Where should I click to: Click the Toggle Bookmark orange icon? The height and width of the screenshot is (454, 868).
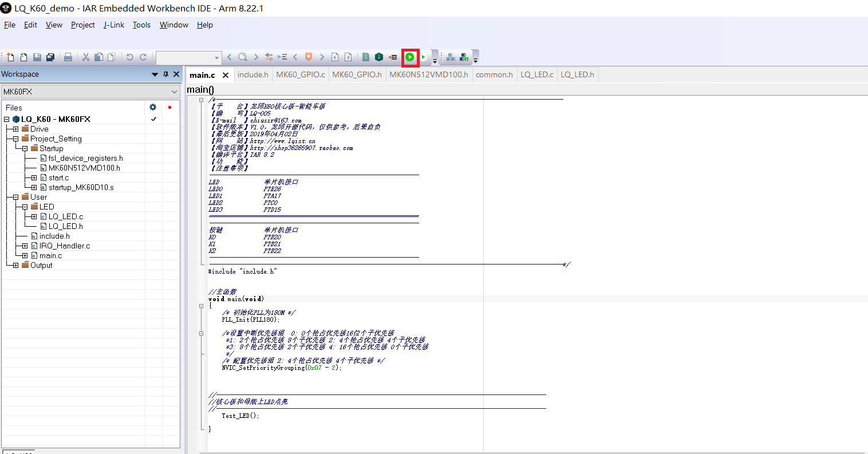(309, 57)
